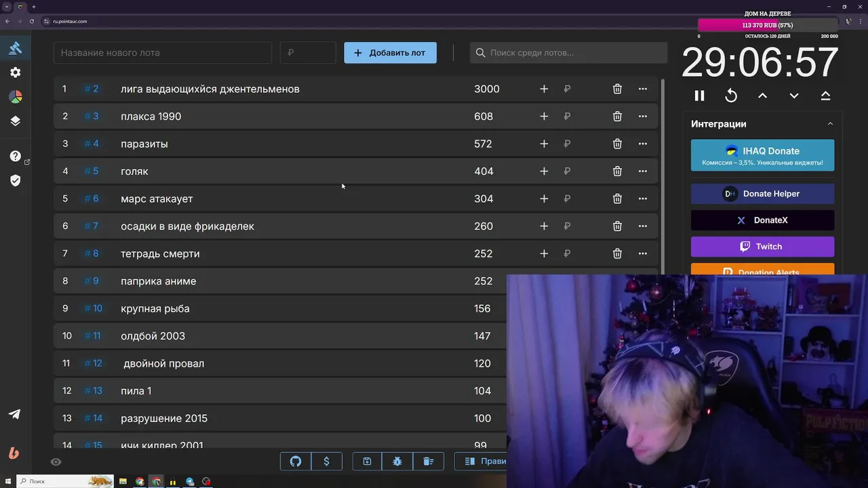Open the Telegram link in sidebar
This screenshot has width=868, height=488.
(x=14, y=414)
